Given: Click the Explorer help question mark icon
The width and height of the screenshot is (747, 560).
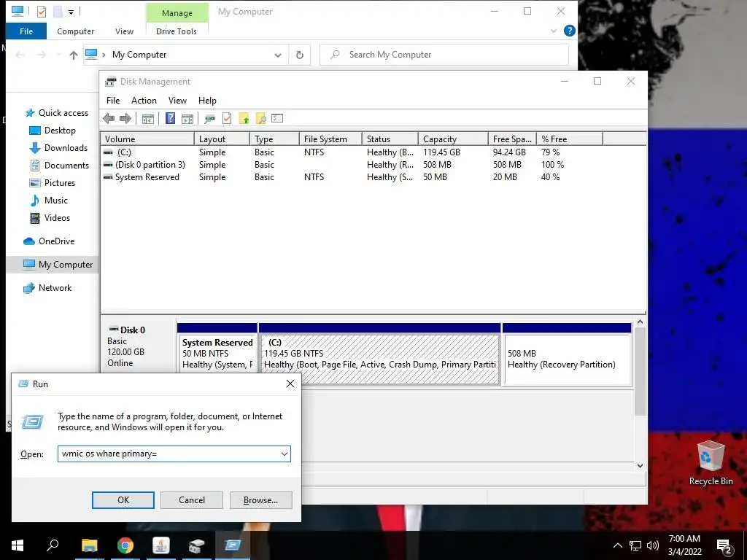Looking at the screenshot, I should pyautogui.click(x=569, y=31).
